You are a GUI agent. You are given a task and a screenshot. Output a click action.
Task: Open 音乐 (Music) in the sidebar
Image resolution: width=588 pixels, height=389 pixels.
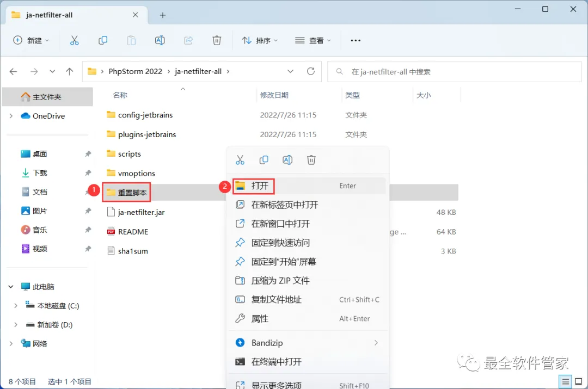(40, 230)
